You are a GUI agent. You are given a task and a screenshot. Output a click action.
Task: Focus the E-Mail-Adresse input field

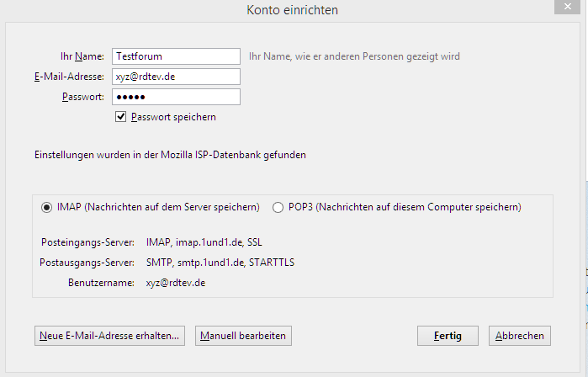176,77
